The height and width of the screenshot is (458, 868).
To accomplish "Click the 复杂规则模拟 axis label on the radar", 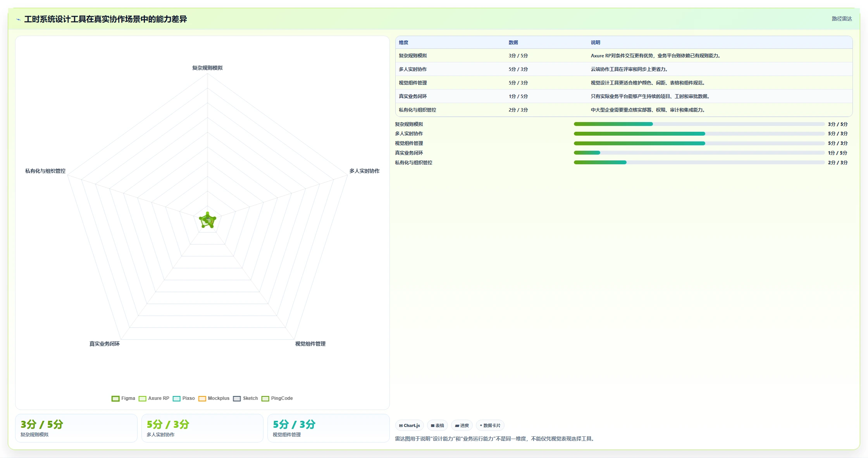I will (207, 68).
